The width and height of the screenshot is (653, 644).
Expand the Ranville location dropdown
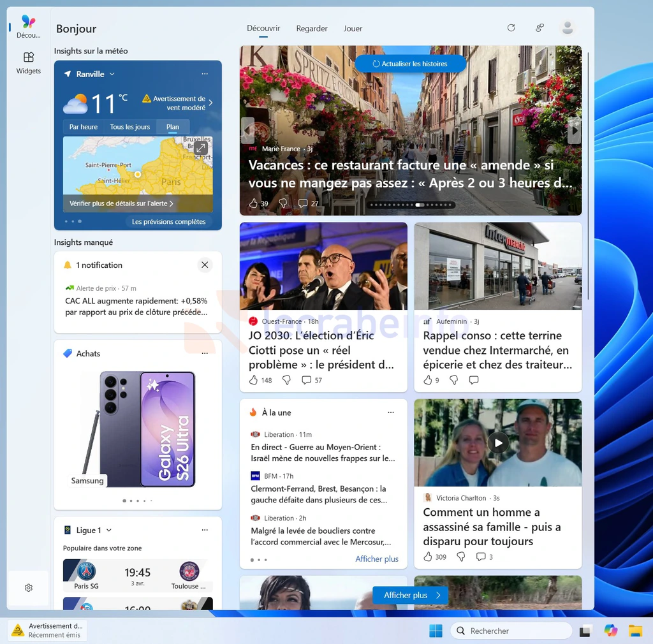point(112,74)
